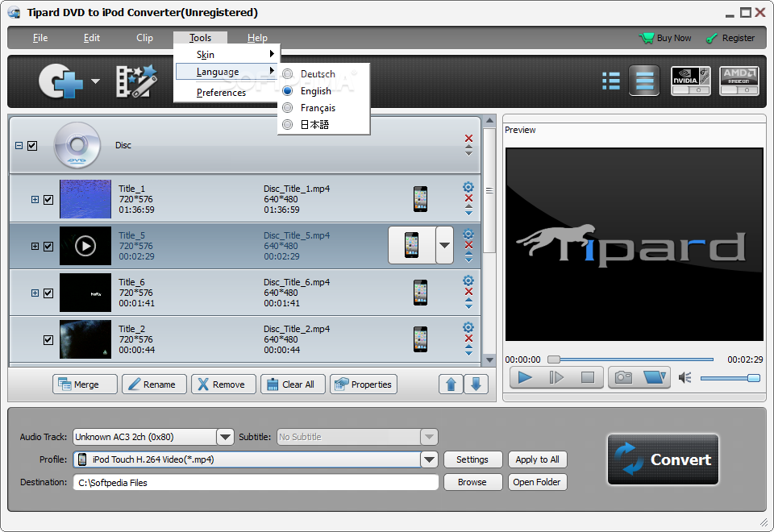Remove Title_1 with its red X
Screen dimensions: 774x532
(468, 198)
